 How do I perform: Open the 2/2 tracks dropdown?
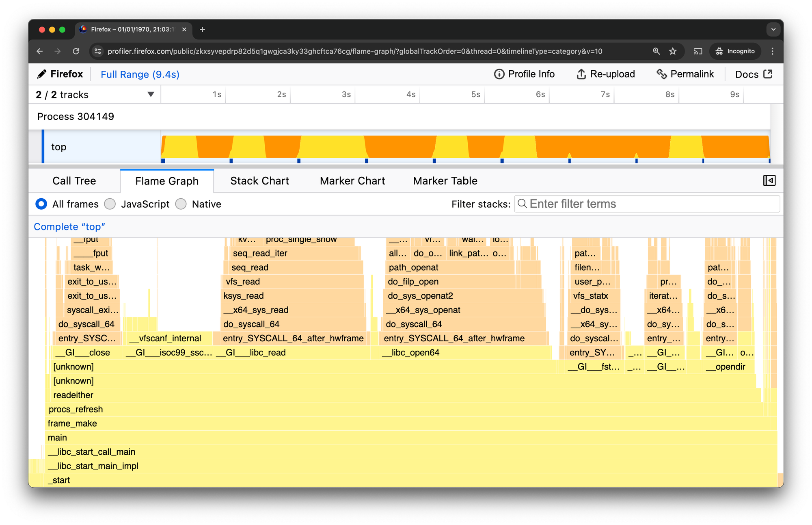coord(150,94)
